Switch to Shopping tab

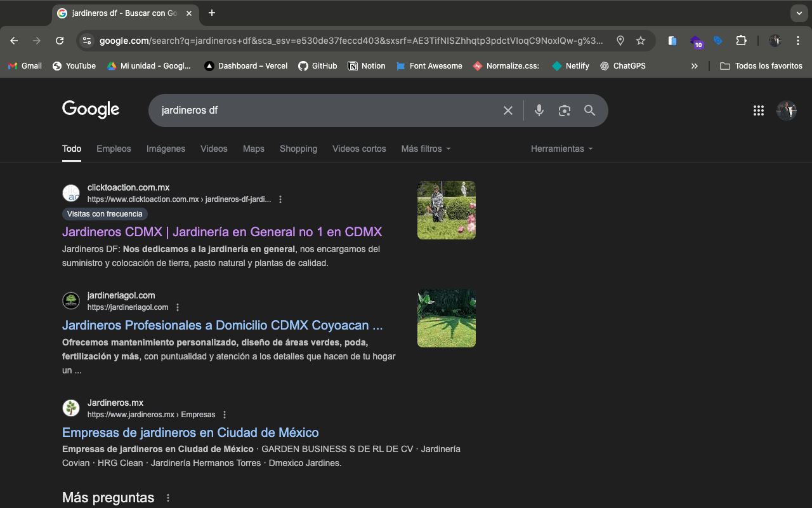tap(298, 149)
